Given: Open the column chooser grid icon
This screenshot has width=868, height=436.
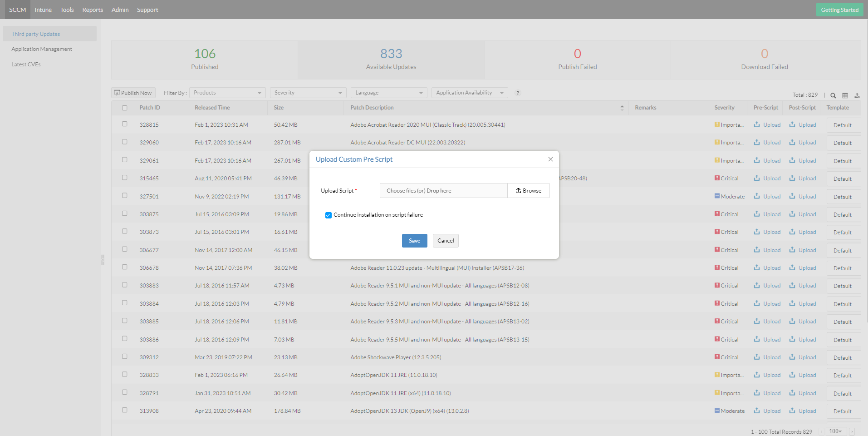Looking at the screenshot, I should tap(845, 95).
